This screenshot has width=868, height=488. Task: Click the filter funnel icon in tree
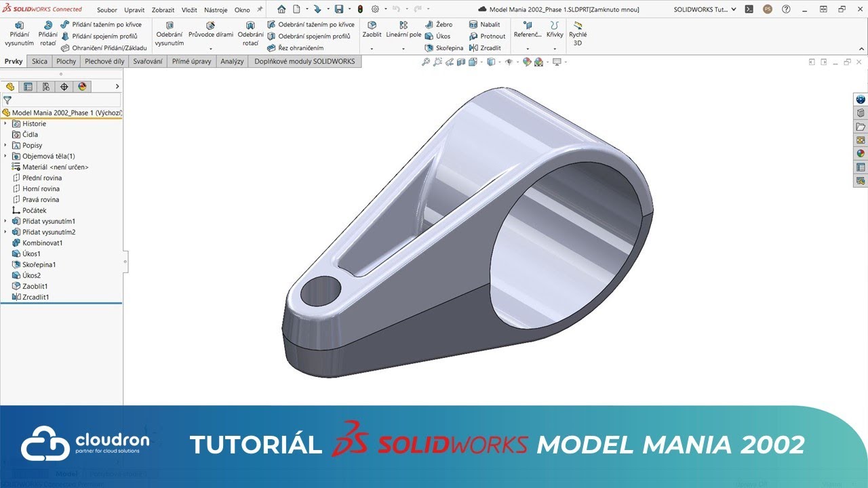tap(7, 100)
